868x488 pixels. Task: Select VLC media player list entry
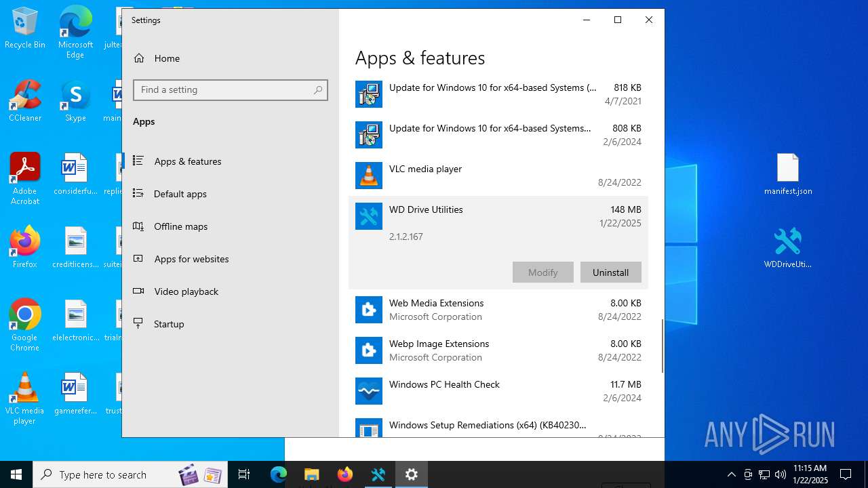click(498, 176)
